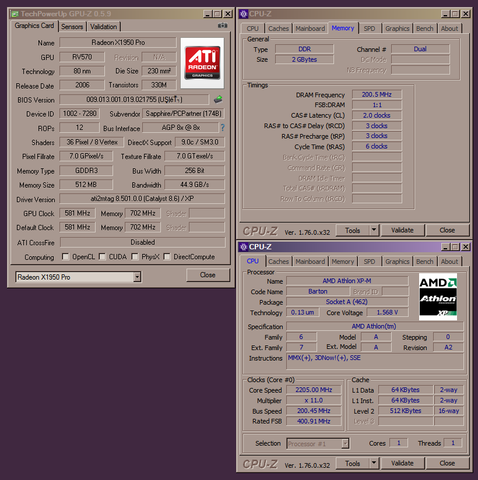Open the Caches tab in upper CPU-Z
The image size is (478, 480).
pos(278,29)
